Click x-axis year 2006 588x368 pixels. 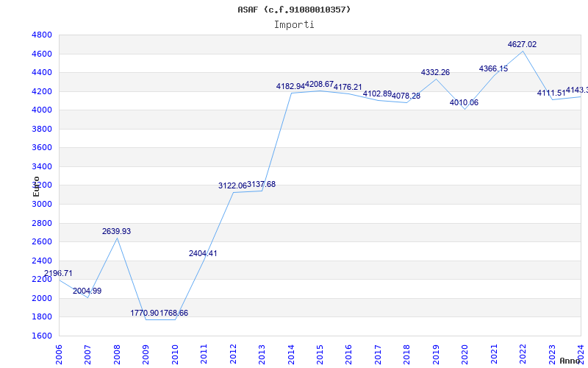click(x=59, y=355)
